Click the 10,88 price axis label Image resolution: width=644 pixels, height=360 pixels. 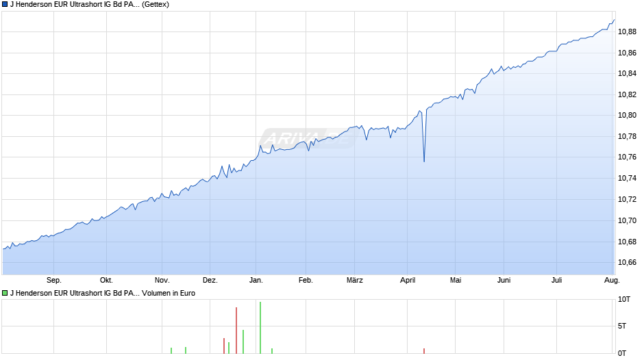[x=627, y=32]
